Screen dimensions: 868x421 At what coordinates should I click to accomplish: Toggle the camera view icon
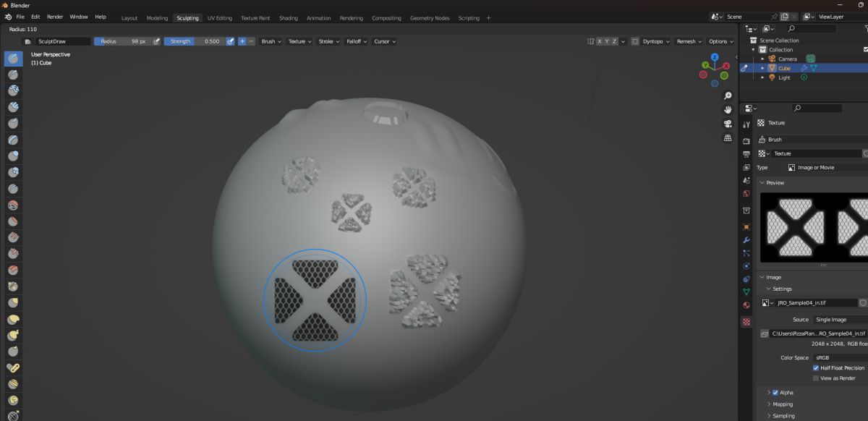coord(728,124)
